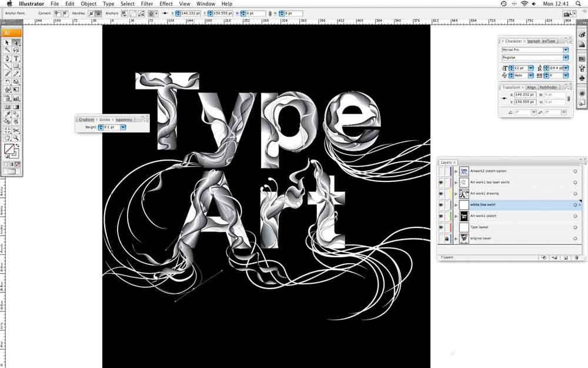Select the Paintbrush tool
Image resolution: width=588 pixels, height=368 pixels.
pos(7,74)
